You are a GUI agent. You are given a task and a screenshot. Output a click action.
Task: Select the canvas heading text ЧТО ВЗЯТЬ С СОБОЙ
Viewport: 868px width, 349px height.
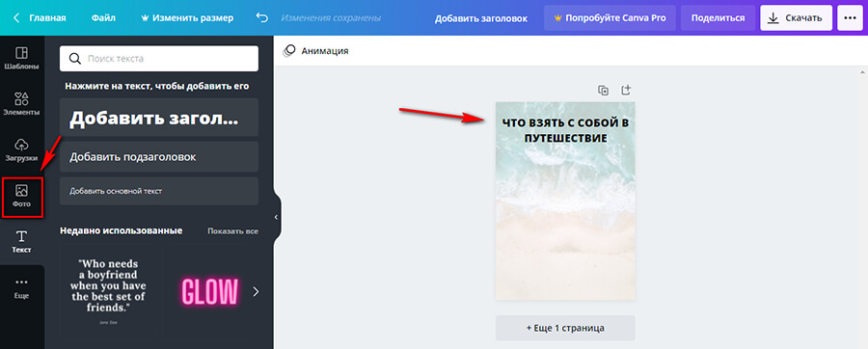pyautogui.click(x=565, y=130)
